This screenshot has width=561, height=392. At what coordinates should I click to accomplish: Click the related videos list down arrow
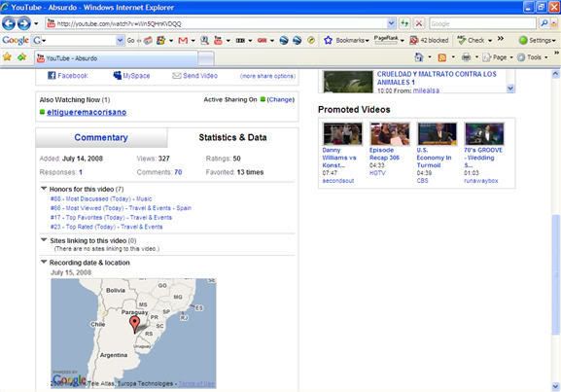pyautogui.click(x=510, y=89)
